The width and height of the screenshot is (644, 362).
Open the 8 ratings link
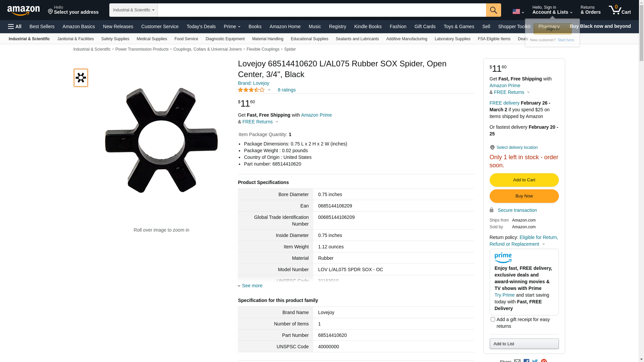tap(286, 90)
